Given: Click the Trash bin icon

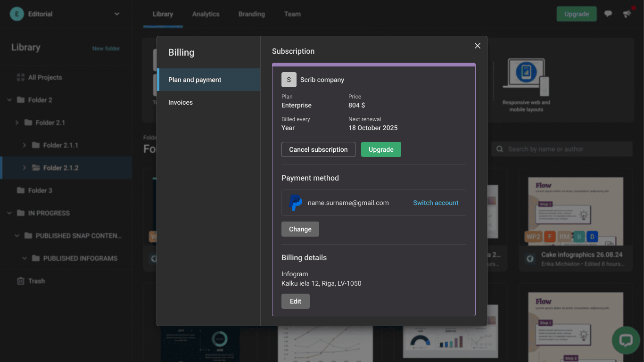Looking at the screenshot, I should tap(21, 281).
